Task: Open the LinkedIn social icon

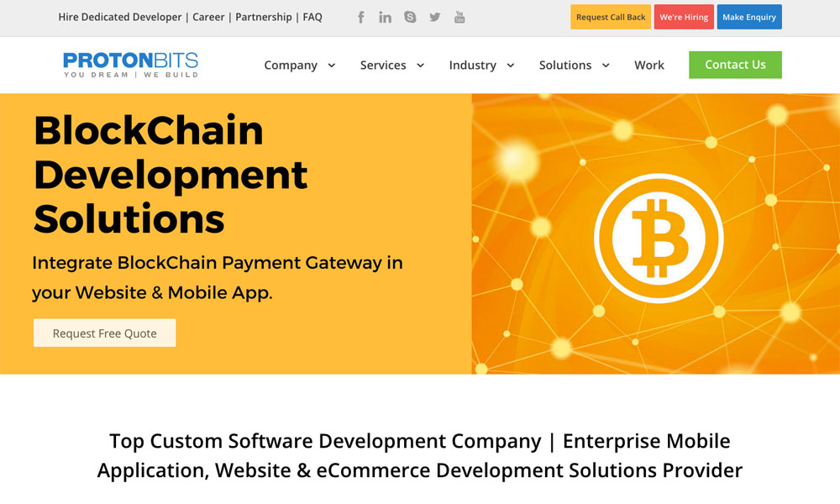Action: click(x=385, y=17)
